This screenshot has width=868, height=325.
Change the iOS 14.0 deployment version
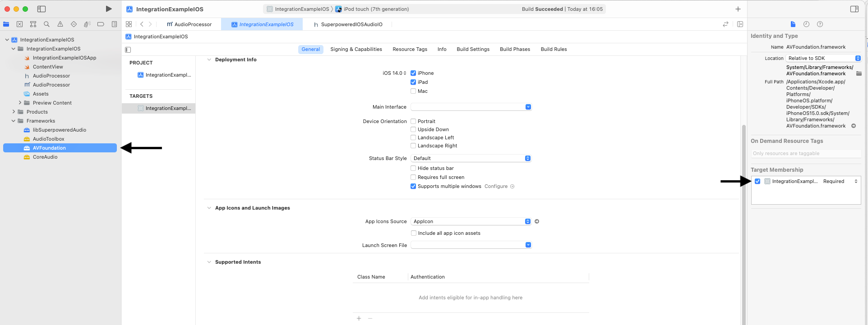pyautogui.click(x=394, y=73)
